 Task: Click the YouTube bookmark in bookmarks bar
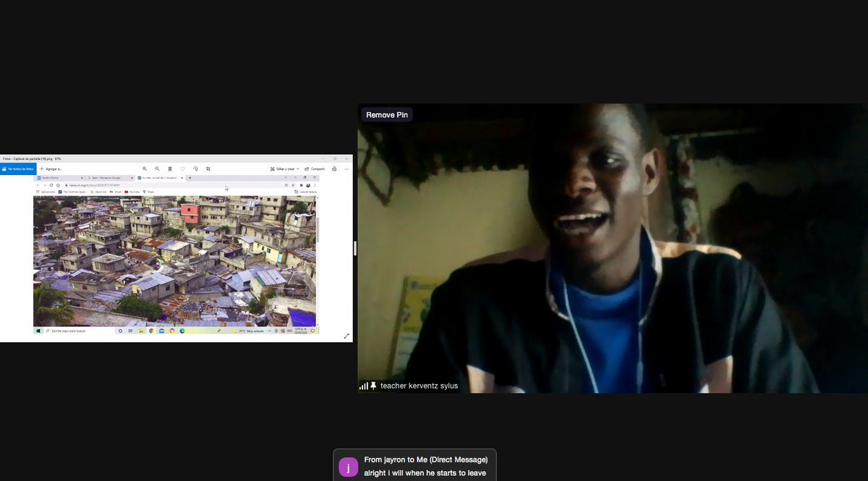click(132, 192)
